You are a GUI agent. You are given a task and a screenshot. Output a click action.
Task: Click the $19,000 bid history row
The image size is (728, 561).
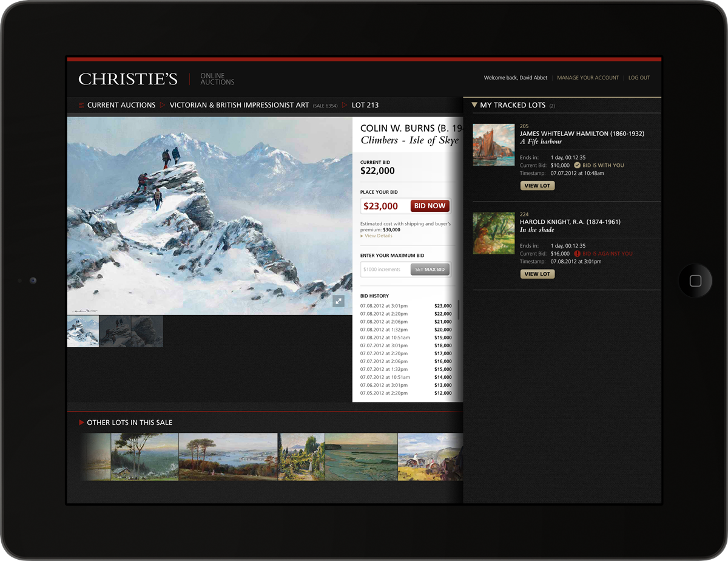(406, 338)
